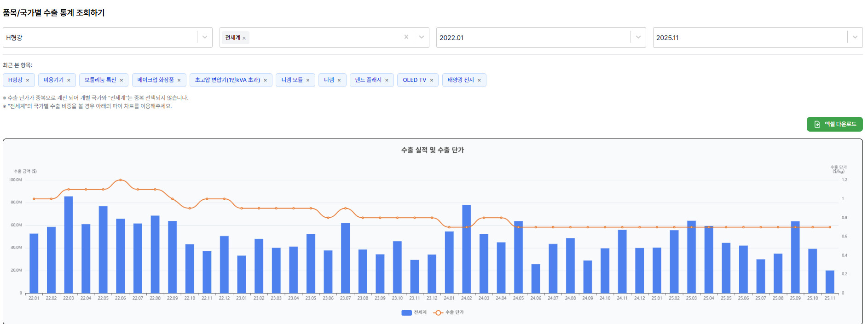Remove the 메이크업 화장품 tag via x

point(179,81)
